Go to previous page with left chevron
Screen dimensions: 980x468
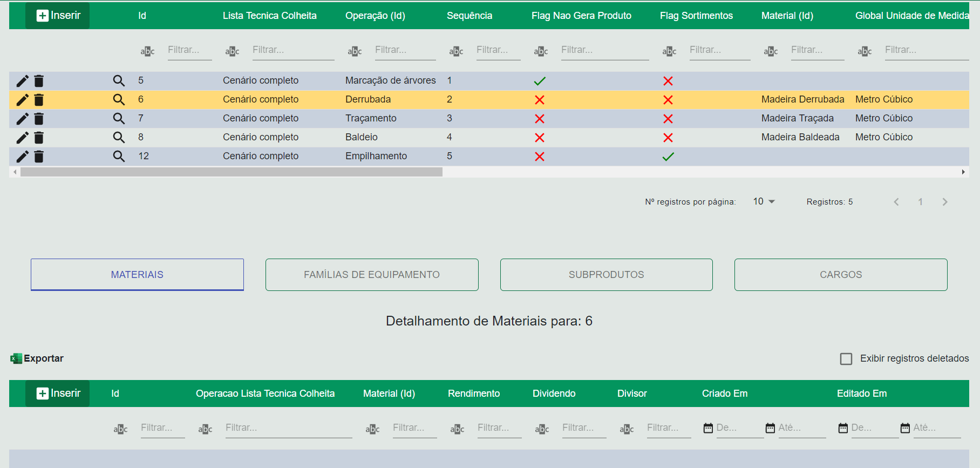point(896,202)
